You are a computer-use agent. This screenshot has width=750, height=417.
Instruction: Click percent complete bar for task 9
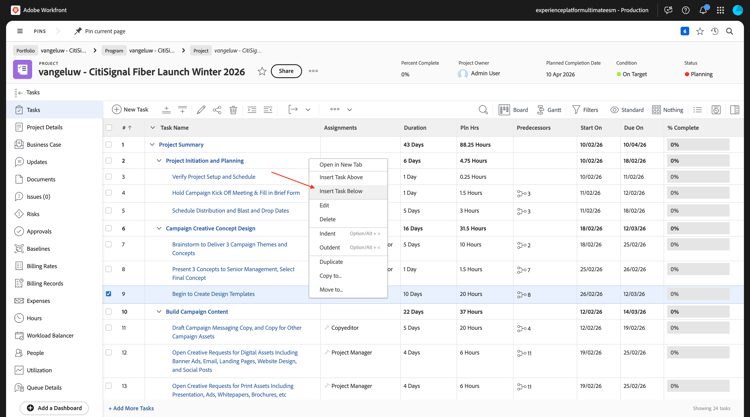click(698, 294)
